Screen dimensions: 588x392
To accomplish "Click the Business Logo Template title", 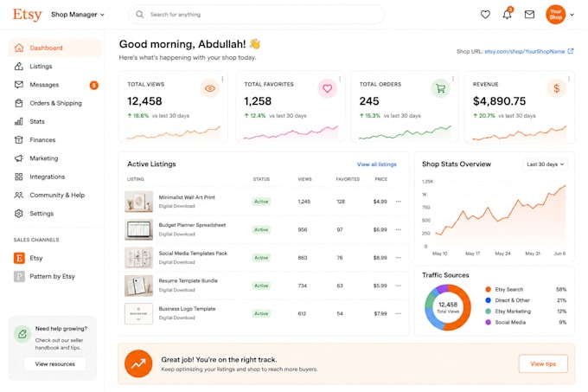I will tap(187, 309).
